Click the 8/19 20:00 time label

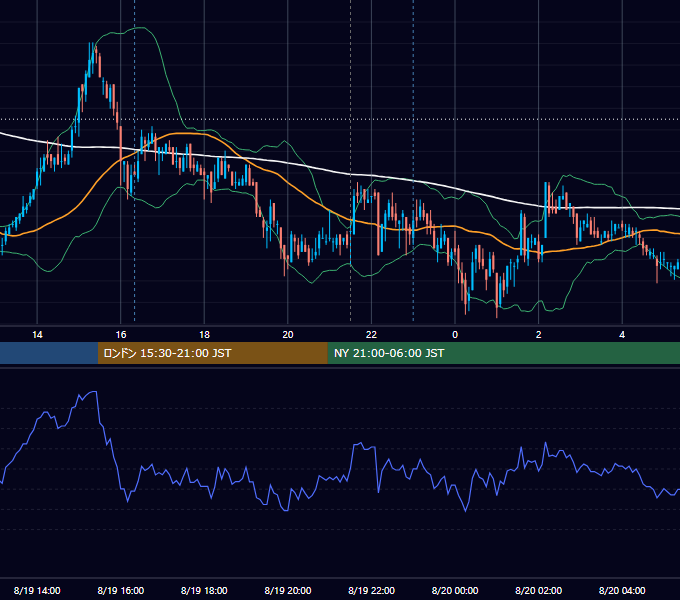tap(288, 590)
